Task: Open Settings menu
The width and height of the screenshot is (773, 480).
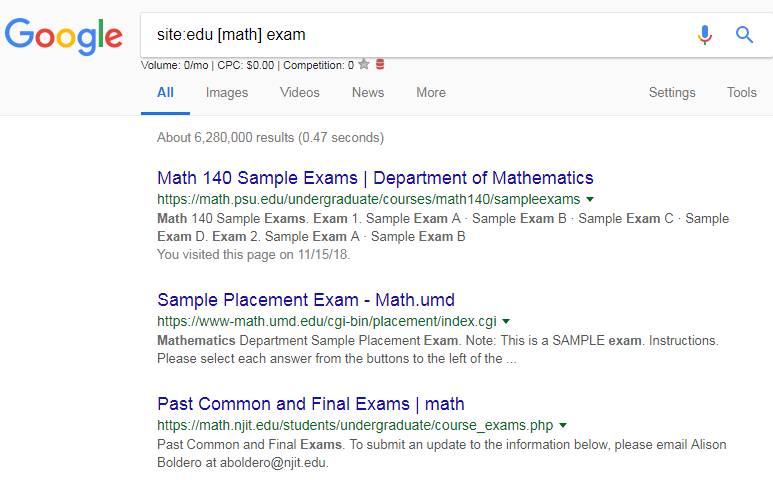Action: [x=672, y=93]
